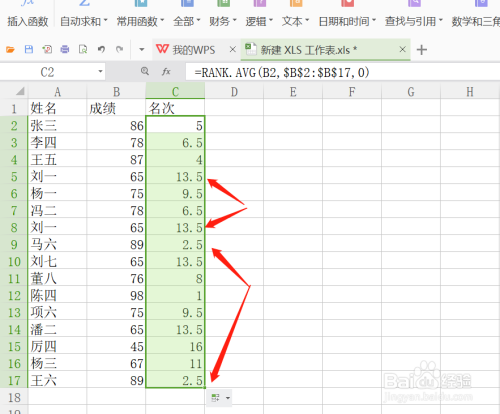This screenshot has width=500, height=414.
Task: Select column B header
Action: click(x=116, y=91)
